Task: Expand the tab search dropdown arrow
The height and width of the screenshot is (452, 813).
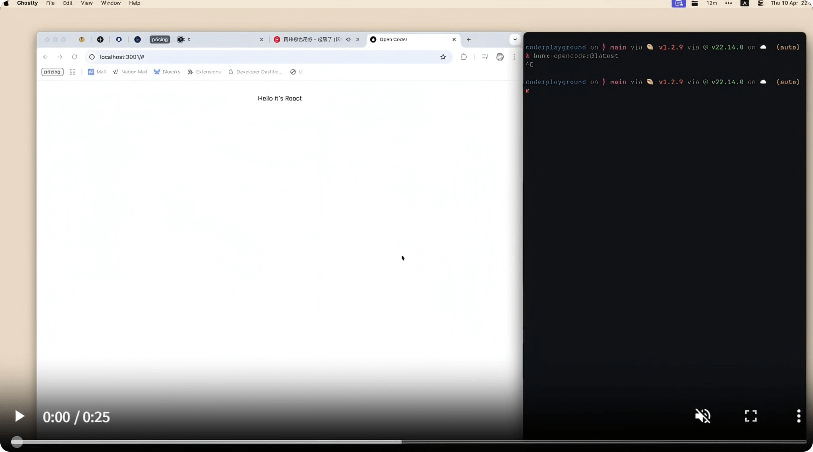Action: 514,39
